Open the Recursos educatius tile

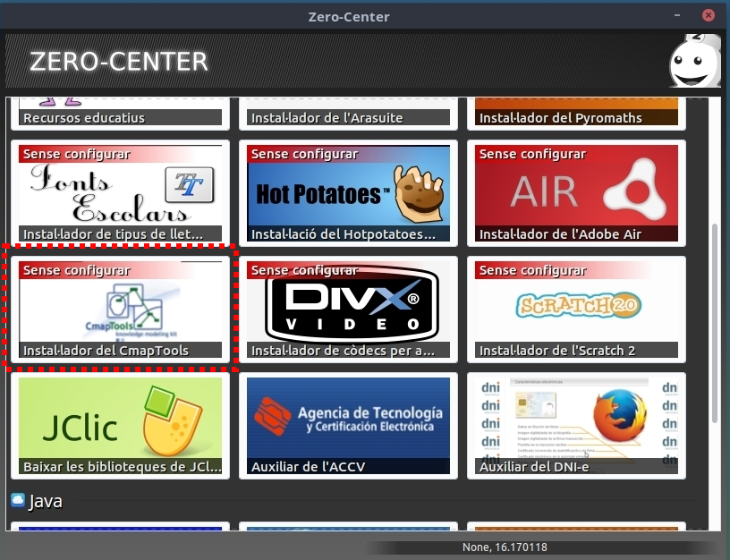[120, 112]
